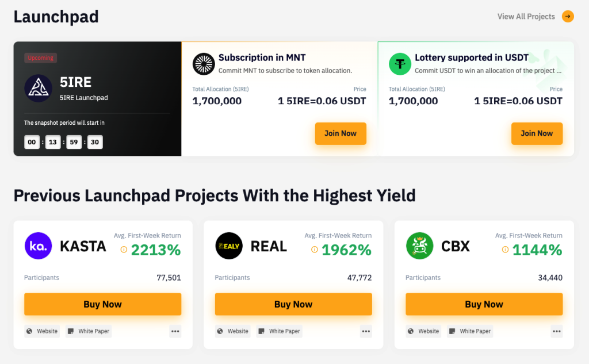Buy Now on the KASTA card

[102, 304]
